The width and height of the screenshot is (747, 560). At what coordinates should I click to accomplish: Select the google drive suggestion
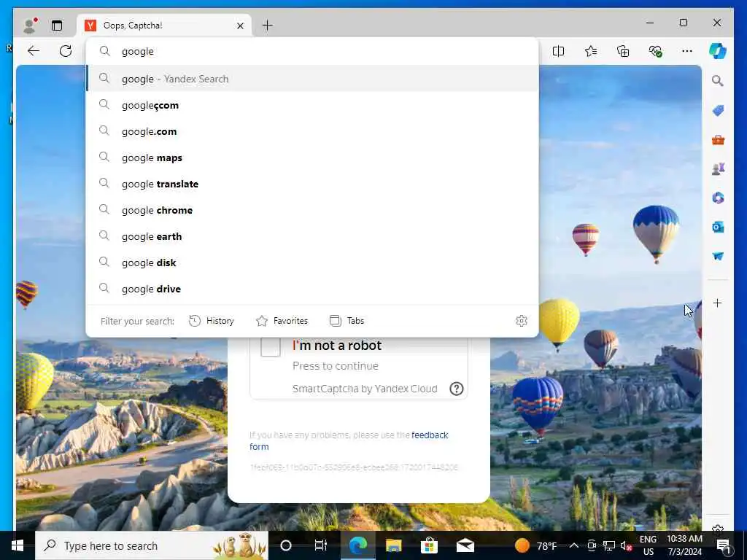point(312,288)
